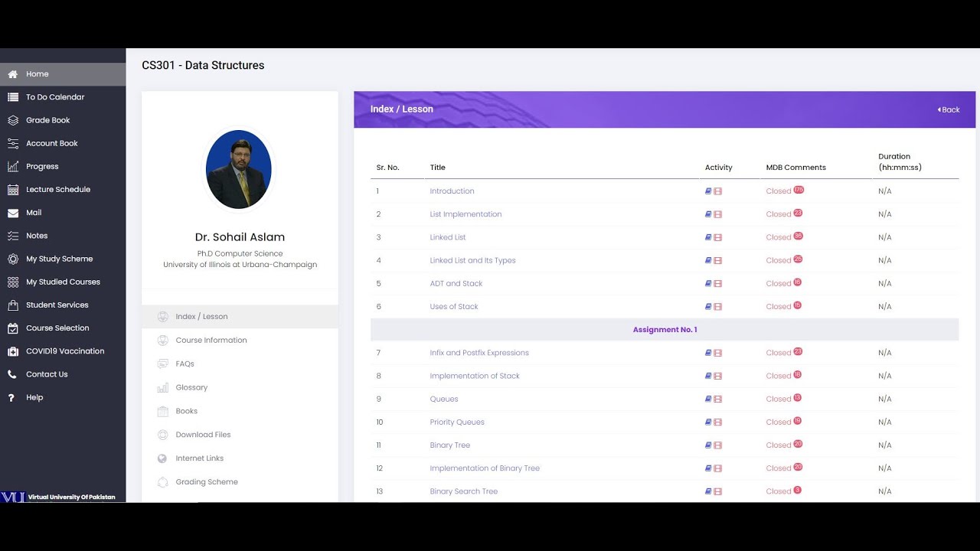Click the My Studied Courses grid icon

[x=12, y=282]
